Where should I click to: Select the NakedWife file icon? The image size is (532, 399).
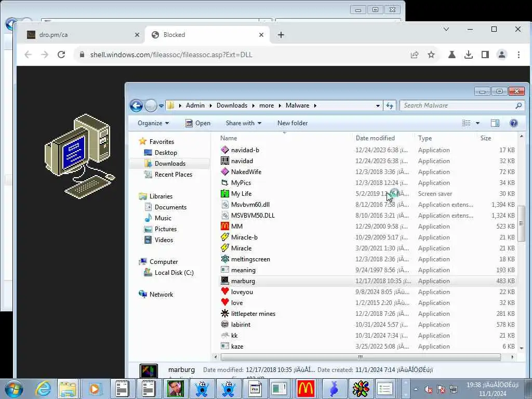pos(224,171)
